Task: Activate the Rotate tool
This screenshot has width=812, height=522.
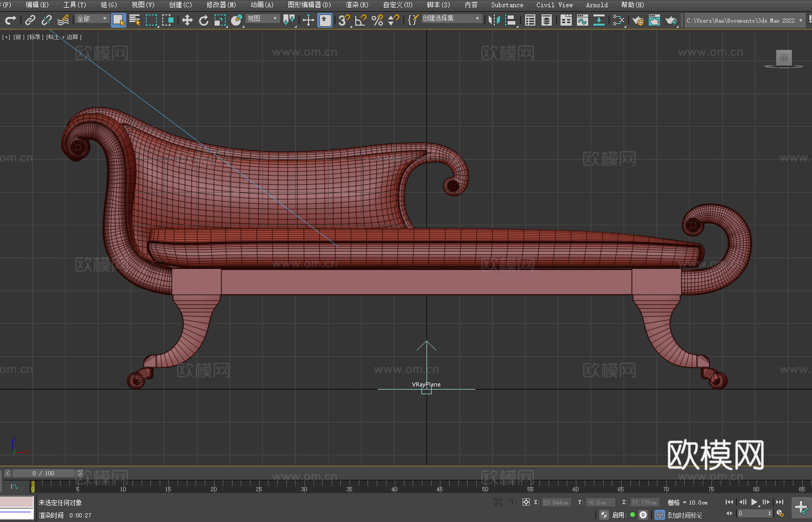Action: tap(204, 20)
